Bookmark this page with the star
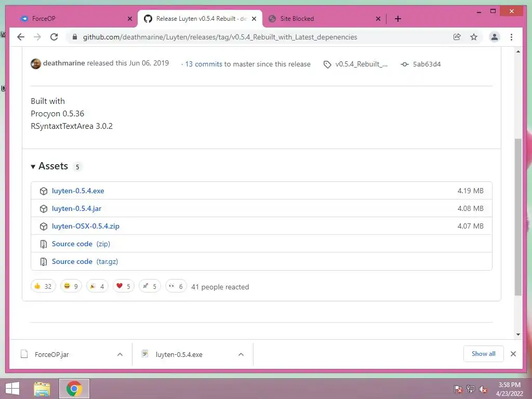 [x=474, y=37]
